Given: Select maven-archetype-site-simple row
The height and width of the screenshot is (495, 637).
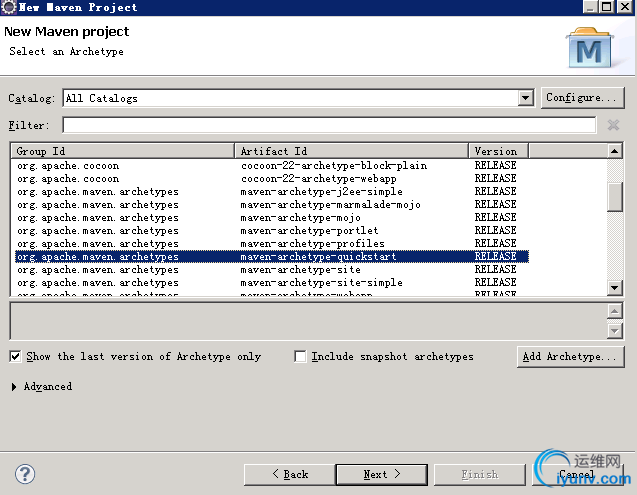Looking at the screenshot, I should click(272, 282).
